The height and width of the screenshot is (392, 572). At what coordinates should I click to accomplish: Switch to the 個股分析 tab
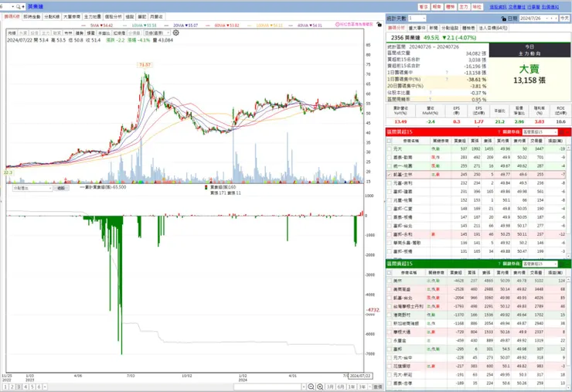[x=113, y=17]
